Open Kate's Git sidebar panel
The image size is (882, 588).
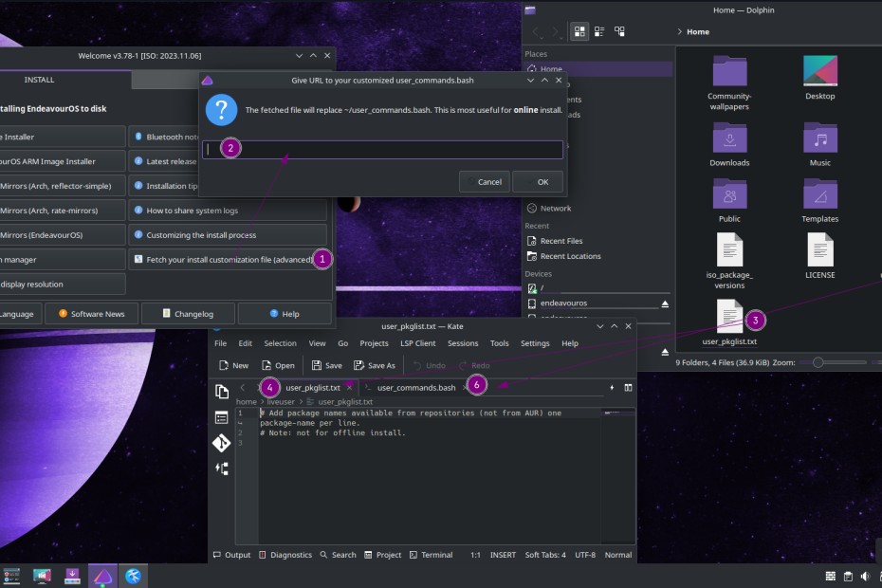222,443
